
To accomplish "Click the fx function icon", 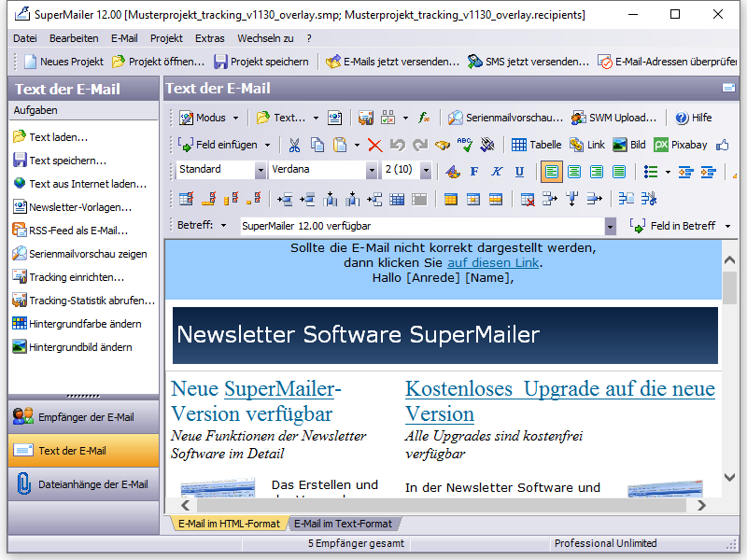I will [424, 118].
